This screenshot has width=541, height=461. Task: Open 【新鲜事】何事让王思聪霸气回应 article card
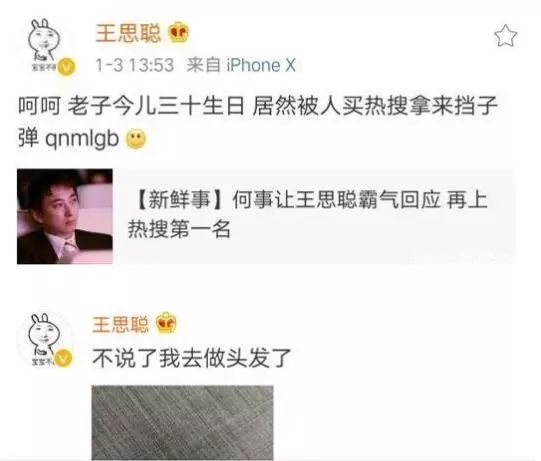click(266, 216)
